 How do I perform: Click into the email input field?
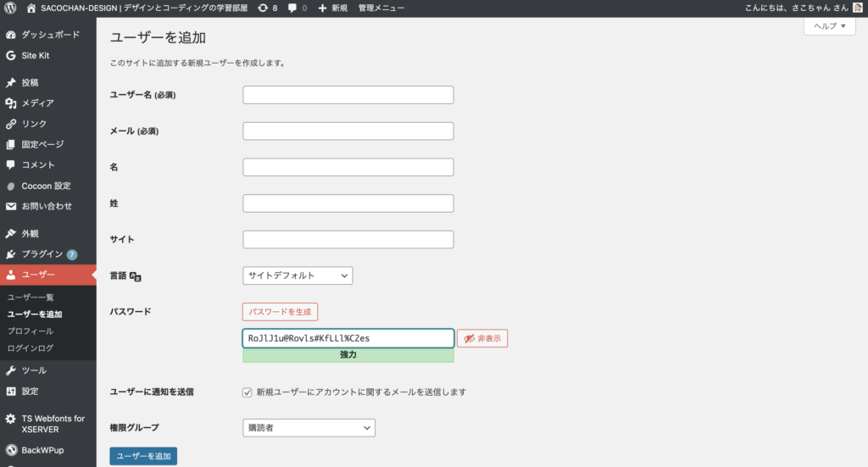click(x=348, y=131)
